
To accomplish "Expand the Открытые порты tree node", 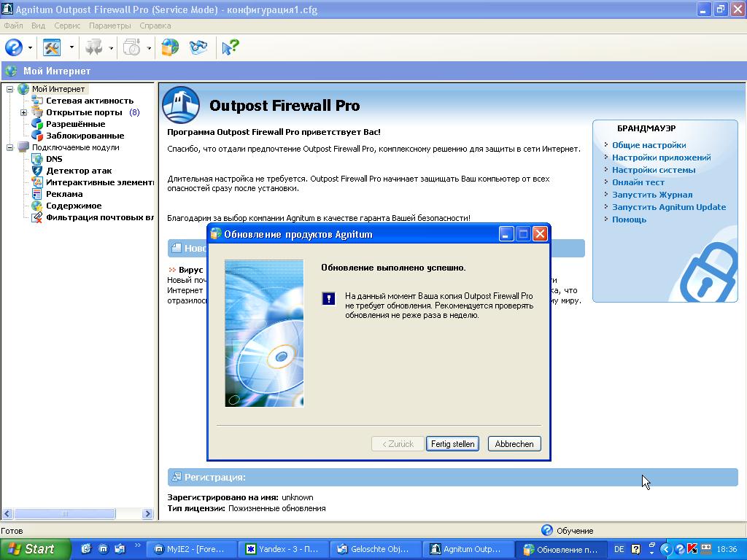I will click(23, 112).
